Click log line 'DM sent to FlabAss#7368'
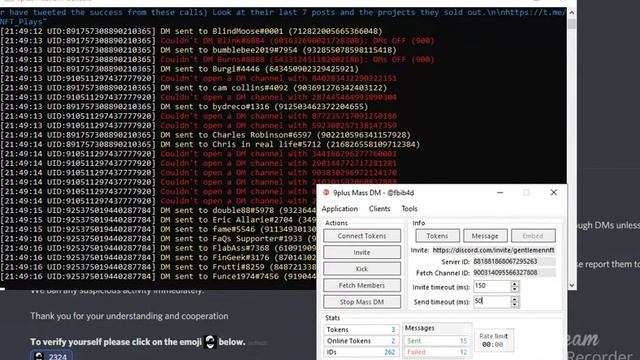This screenshot has width=640, height=360. pyautogui.click(x=238, y=248)
